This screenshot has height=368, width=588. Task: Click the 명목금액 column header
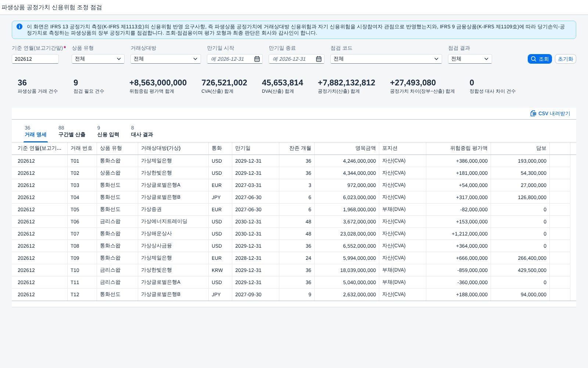tap(347, 148)
